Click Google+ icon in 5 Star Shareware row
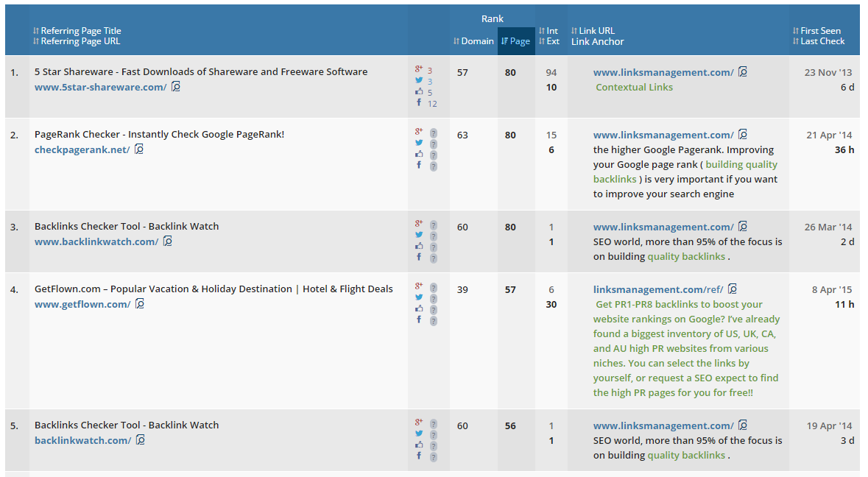868x477 pixels. click(x=419, y=69)
